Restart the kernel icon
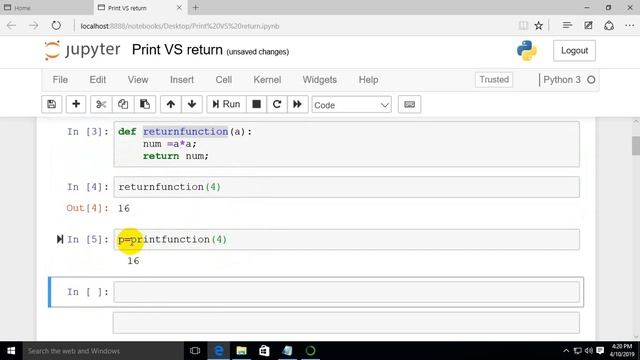 click(x=277, y=104)
